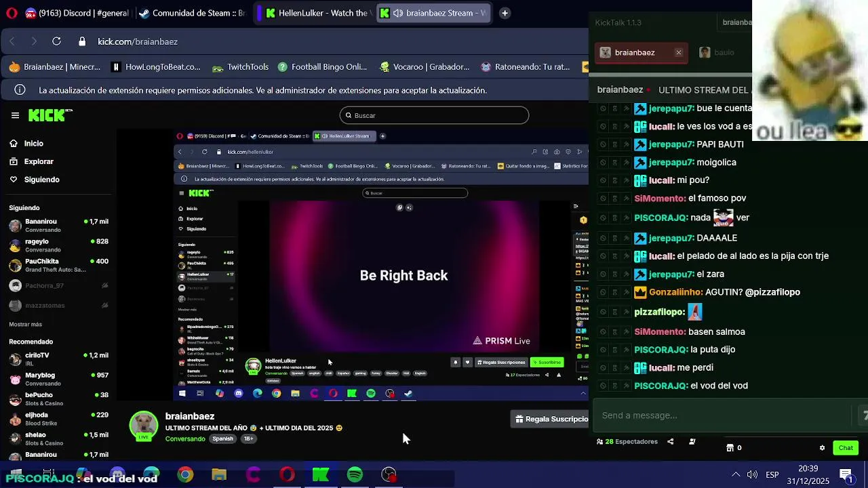
Task: Open the Windows notification center
Action: [846, 475]
